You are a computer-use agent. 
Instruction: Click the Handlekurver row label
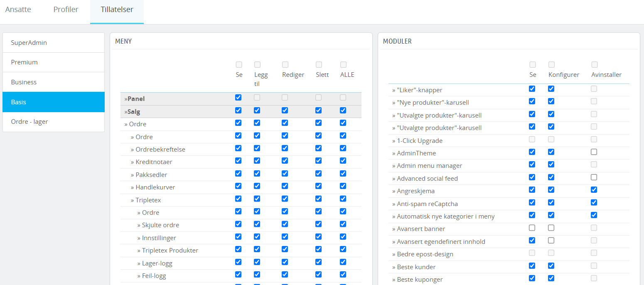(x=153, y=187)
